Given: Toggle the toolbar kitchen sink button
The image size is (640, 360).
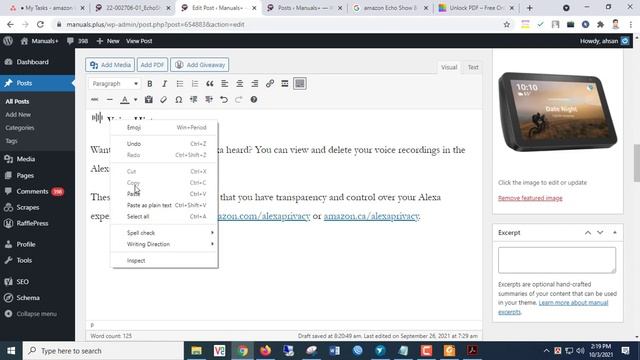Looking at the screenshot, I should 300,84.
